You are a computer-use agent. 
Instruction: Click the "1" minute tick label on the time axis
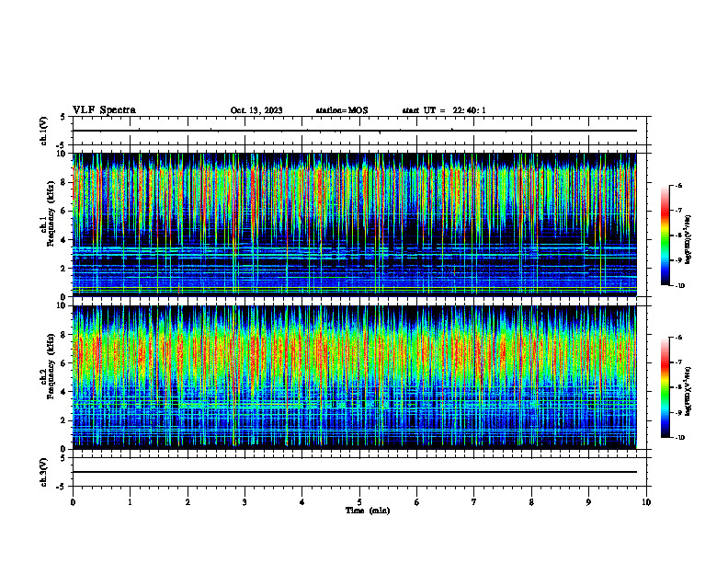pos(130,502)
